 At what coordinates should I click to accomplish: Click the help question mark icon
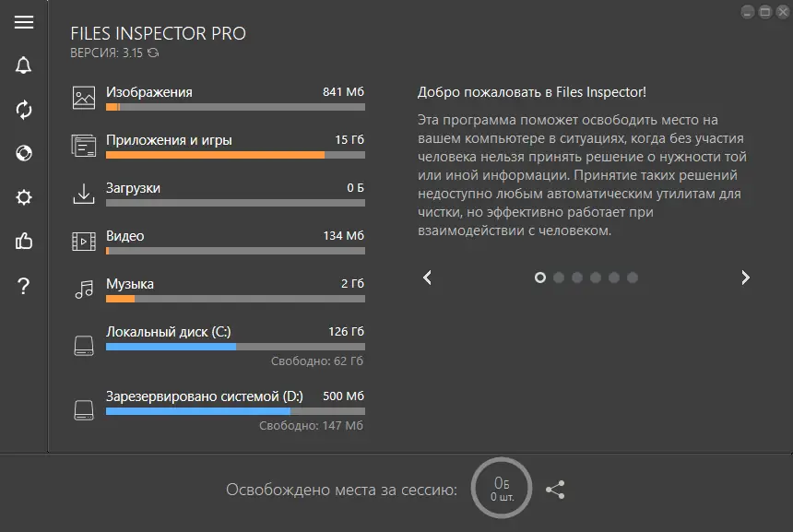(x=23, y=286)
